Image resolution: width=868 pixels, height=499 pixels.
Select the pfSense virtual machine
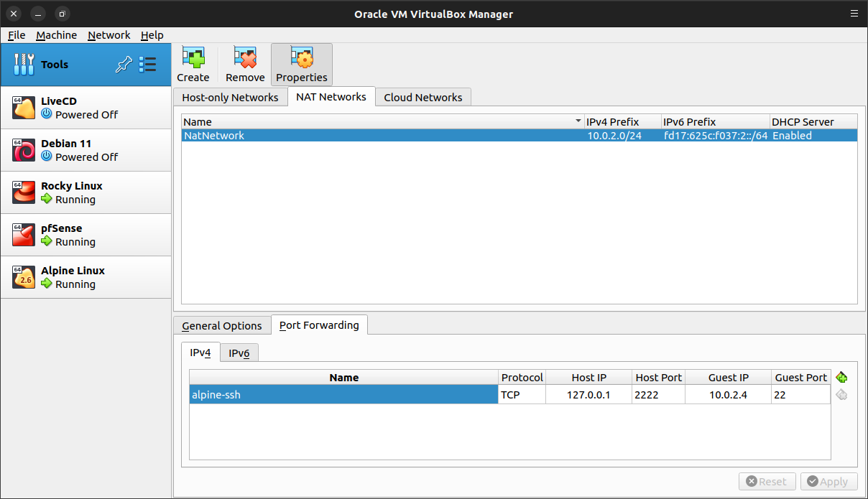point(86,235)
